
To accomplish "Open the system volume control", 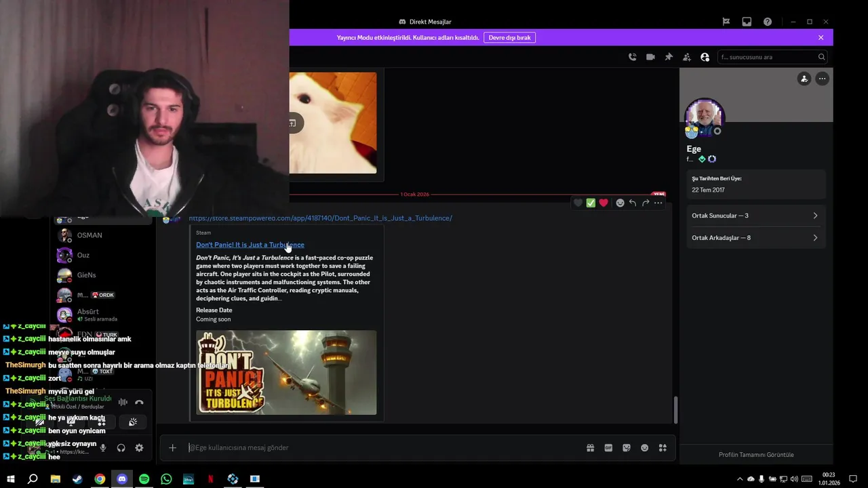I will pos(793,479).
